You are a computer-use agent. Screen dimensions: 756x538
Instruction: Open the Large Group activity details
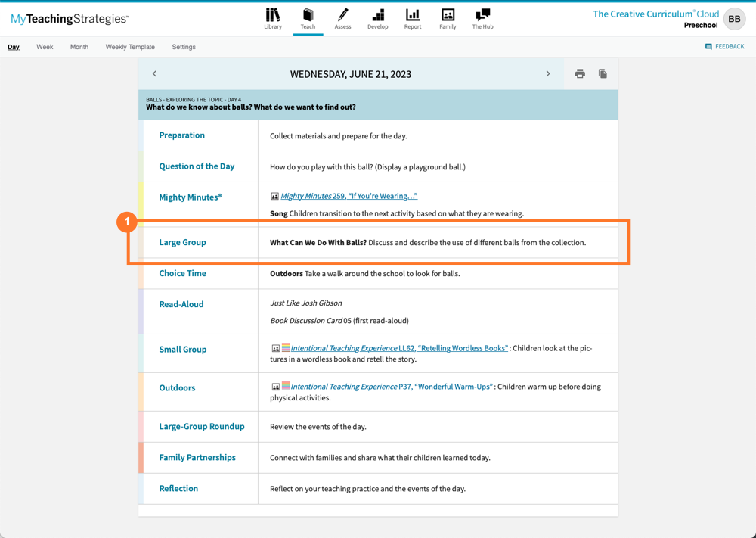(x=182, y=242)
